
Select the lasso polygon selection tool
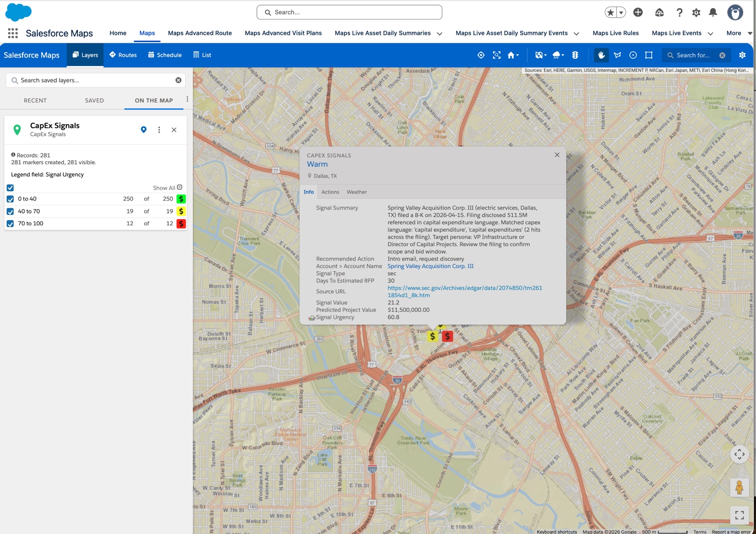click(x=618, y=55)
